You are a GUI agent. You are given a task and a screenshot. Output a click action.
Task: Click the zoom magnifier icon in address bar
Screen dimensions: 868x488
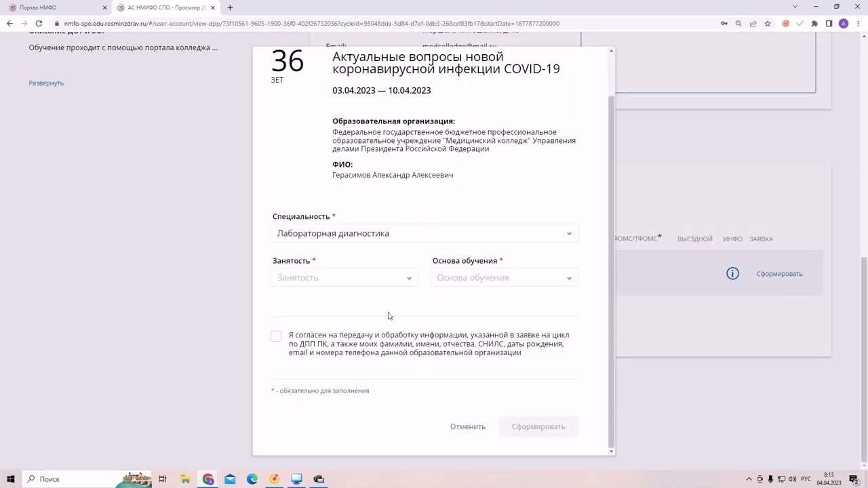(x=738, y=24)
